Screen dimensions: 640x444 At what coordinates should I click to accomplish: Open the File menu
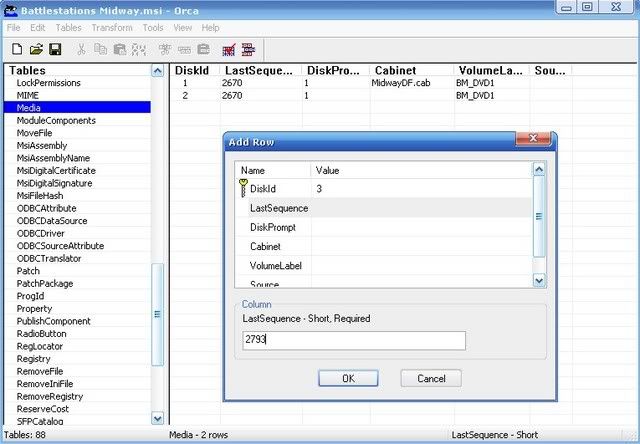click(13, 28)
